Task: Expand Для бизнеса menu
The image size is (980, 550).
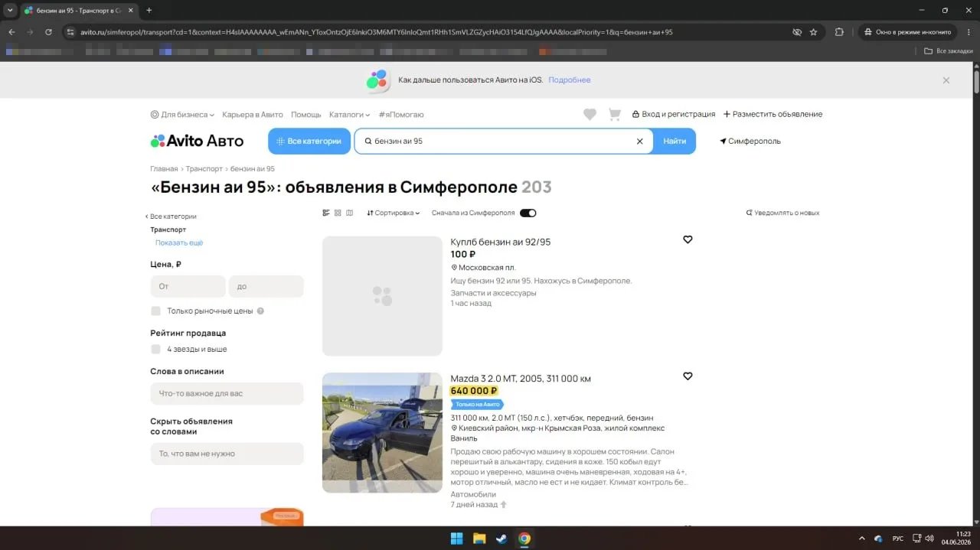Action: pos(182,115)
